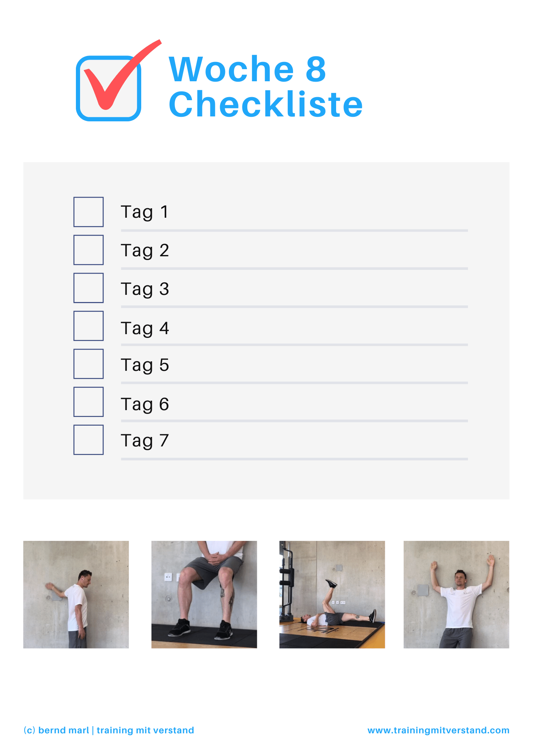This screenshot has width=534, height=756.
Task: Tick the Tag 4 checkbox
Action: click(88, 326)
